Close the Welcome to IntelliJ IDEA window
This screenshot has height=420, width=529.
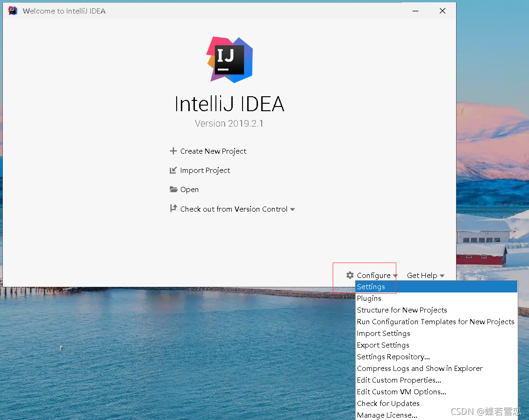click(x=442, y=11)
